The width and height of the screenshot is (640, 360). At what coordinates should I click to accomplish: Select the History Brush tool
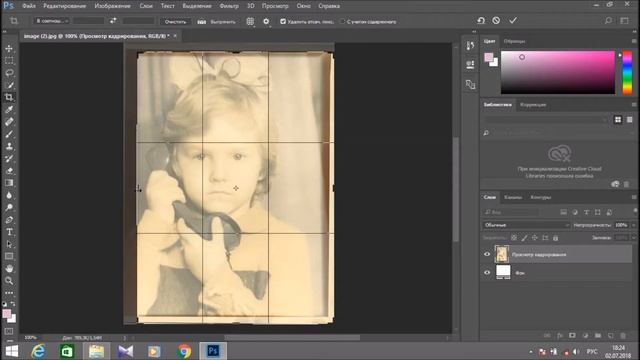pyautogui.click(x=9, y=158)
